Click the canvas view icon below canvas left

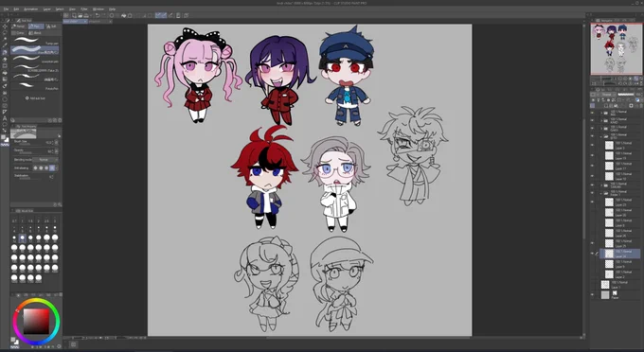point(74,344)
